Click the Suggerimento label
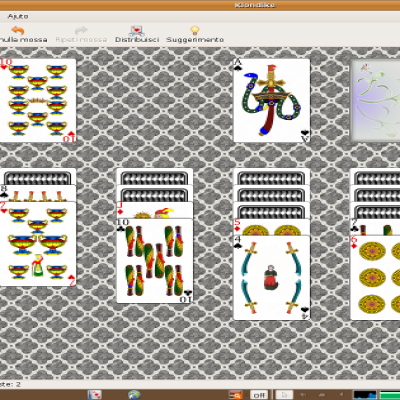 coord(195,40)
